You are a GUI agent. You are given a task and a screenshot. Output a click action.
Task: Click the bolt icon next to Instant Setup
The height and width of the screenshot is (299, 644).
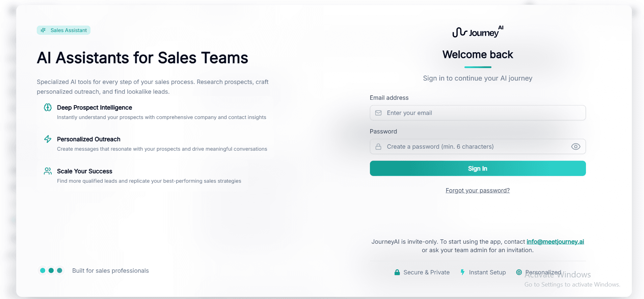point(463,272)
